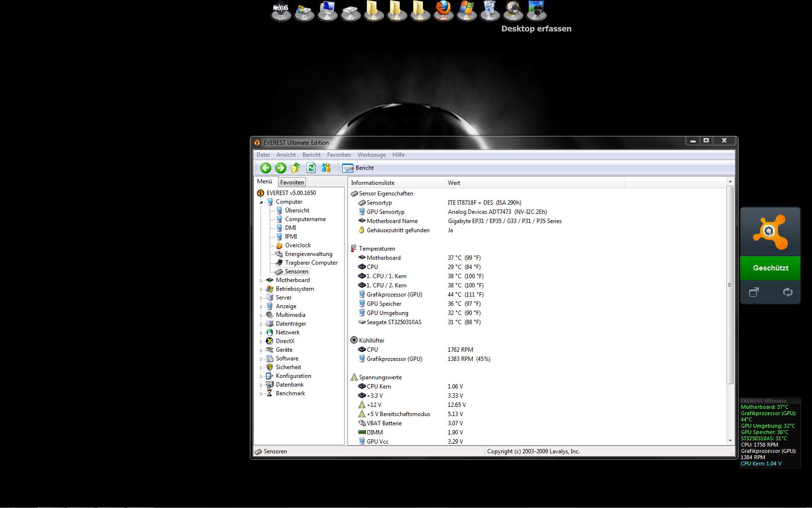The height and width of the screenshot is (508, 812).
Task: Click the Wert column header
Action: click(535, 183)
